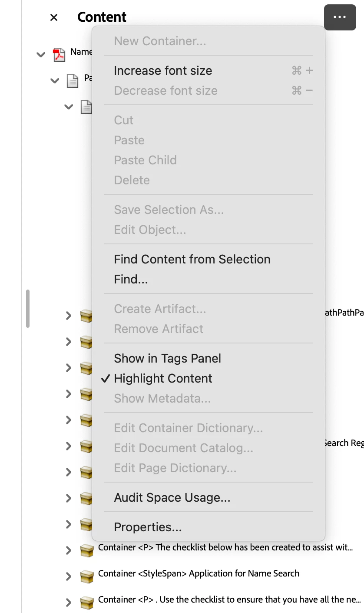Open the Content panel options (three dots) button
The image size is (364, 613).
[x=340, y=17]
